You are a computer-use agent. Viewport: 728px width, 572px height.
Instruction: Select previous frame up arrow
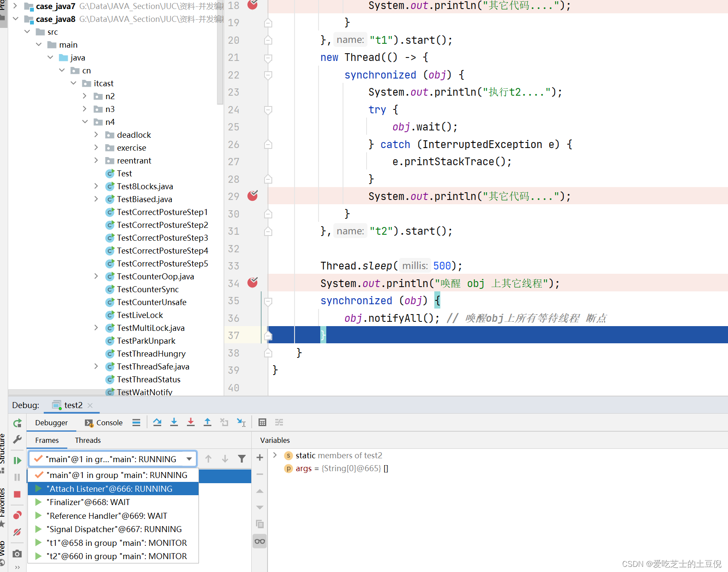(x=208, y=459)
